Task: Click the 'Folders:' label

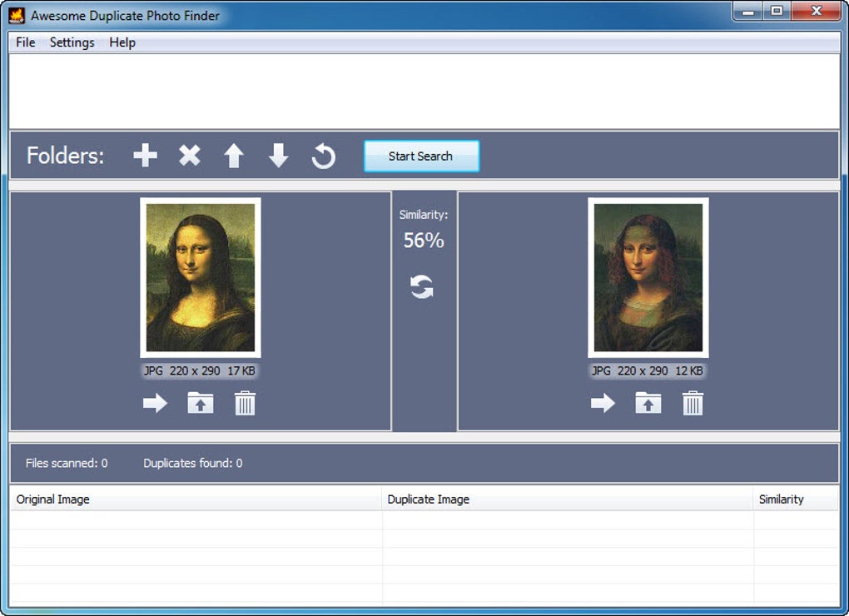Action: (x=66, y=156)
